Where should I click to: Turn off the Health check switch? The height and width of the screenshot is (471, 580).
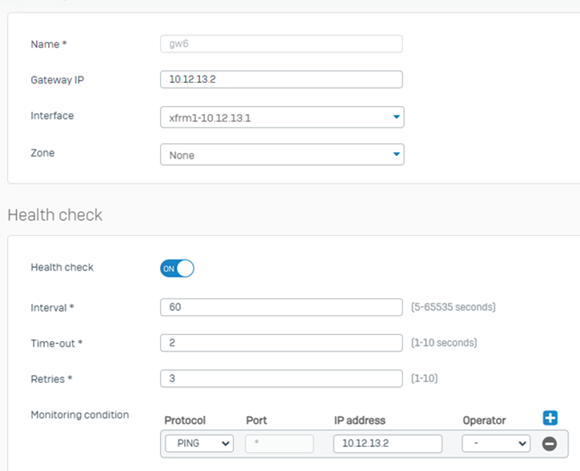pos(177,268)
